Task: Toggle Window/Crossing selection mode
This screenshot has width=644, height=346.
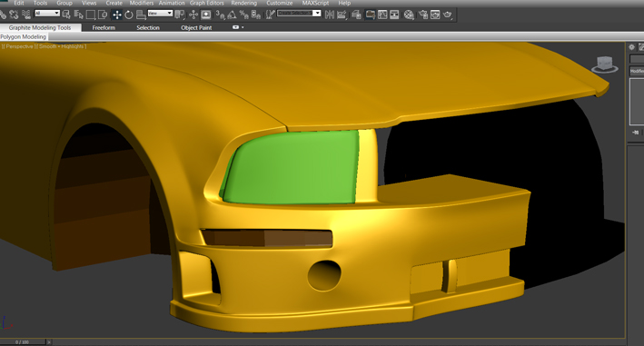Action: 103,15
